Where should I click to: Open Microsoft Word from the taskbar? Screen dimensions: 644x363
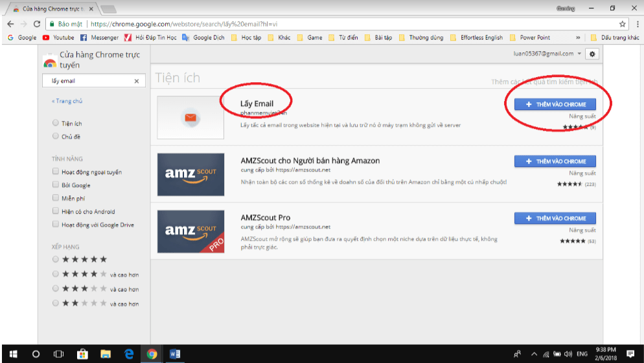pyautogui.click(x=174, y=354)
